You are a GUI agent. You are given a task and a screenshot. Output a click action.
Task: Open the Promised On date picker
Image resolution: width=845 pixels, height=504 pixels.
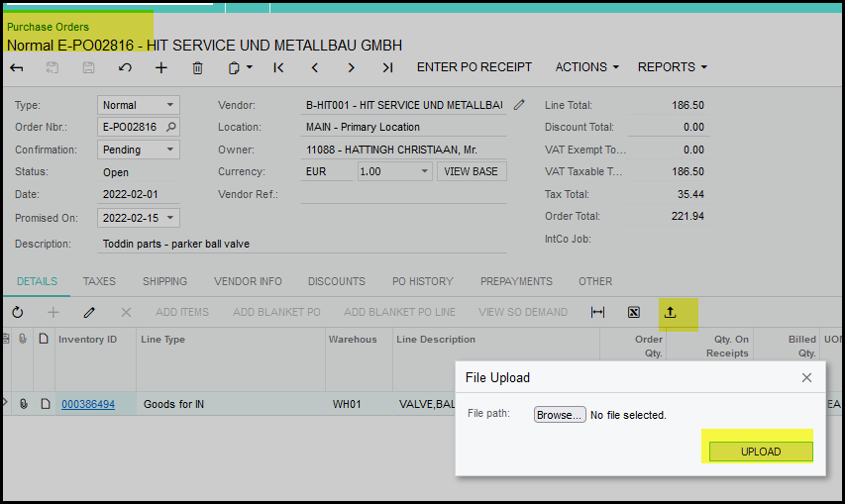[x=170, y=218]
